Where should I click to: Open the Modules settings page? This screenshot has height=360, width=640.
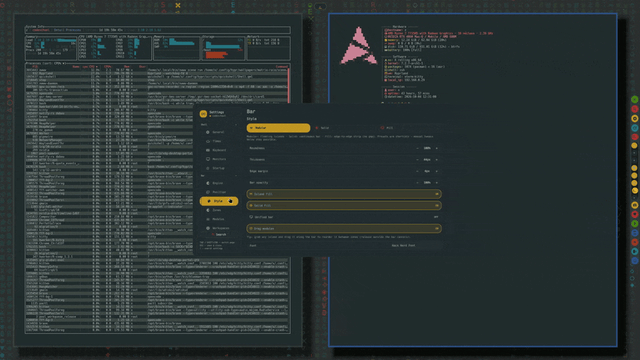click(x=218, y=219)
